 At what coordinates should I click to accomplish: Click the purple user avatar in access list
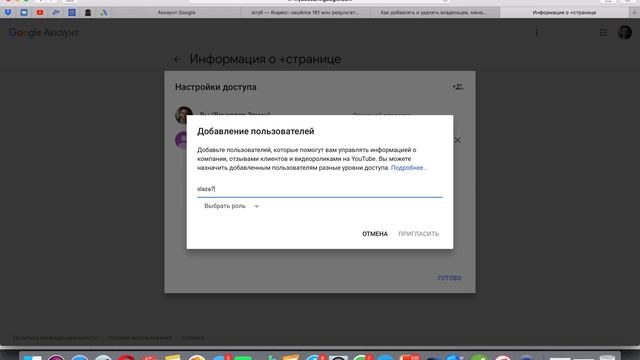pyautogui.click(x=180, y=140)
